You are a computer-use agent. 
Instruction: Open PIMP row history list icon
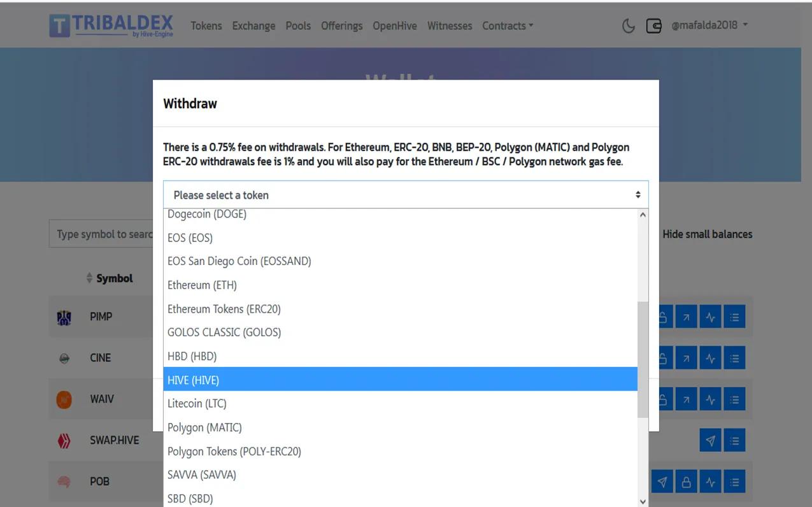pyautogui.click(x=734, y=317)
